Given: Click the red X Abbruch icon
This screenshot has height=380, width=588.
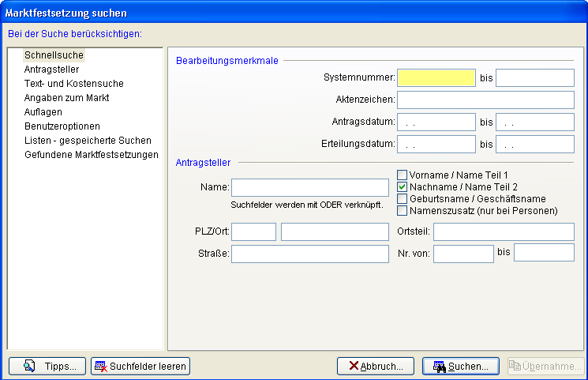Looking at the screenshot, I should point(351,366).
